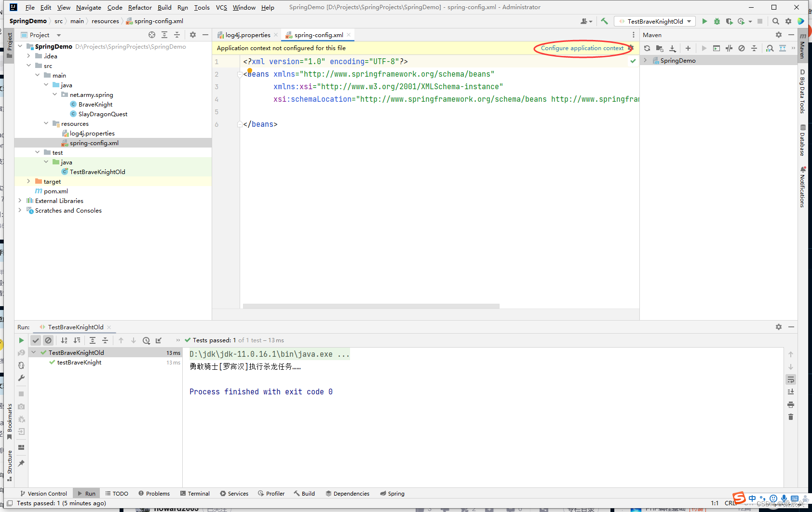The height and width of the screenshot is (512, 812).
Task: Click print icon in Run console
Action: [x=791, y=404]
